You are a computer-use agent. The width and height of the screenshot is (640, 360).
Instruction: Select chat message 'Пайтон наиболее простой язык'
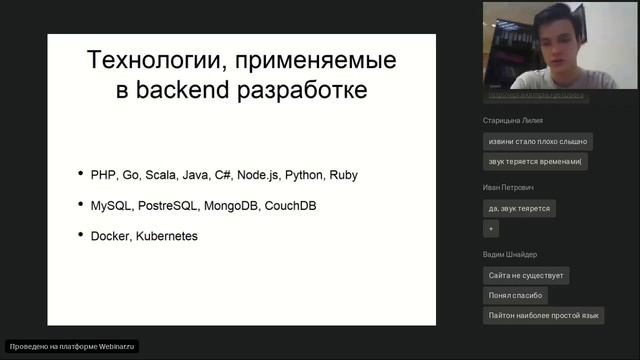point(543,316)
